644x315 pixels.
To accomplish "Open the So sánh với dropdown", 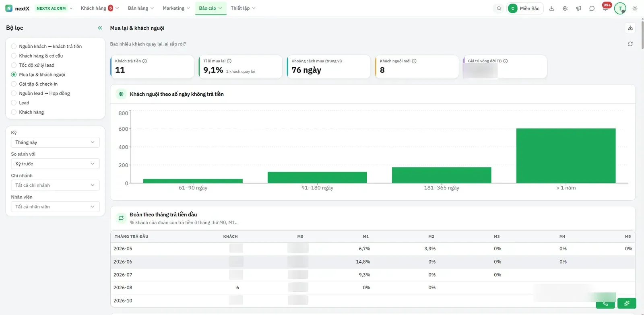I will point(55,164).
